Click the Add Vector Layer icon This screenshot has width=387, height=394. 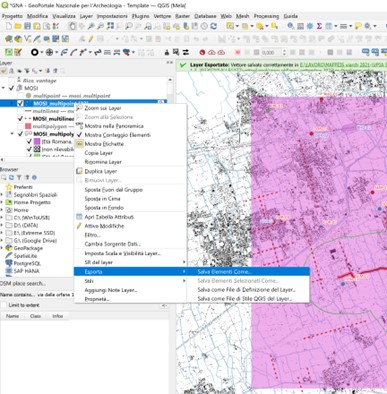point(28,39)
